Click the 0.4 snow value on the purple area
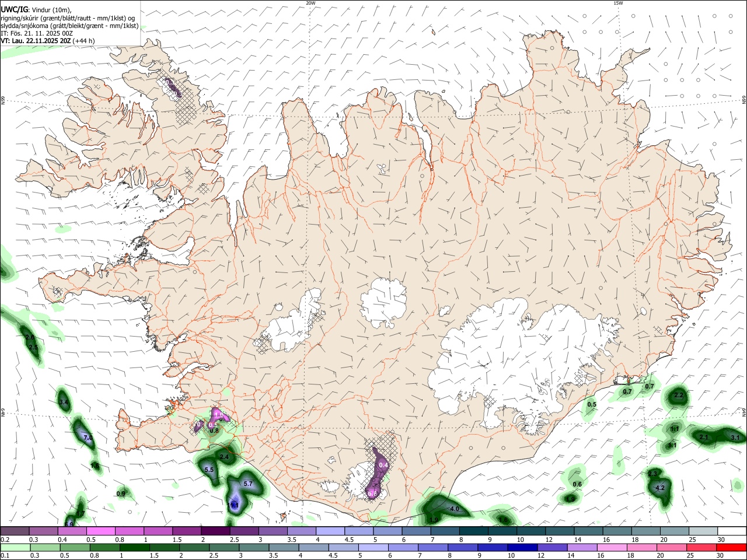747x560 pixels. coord(383,465)
